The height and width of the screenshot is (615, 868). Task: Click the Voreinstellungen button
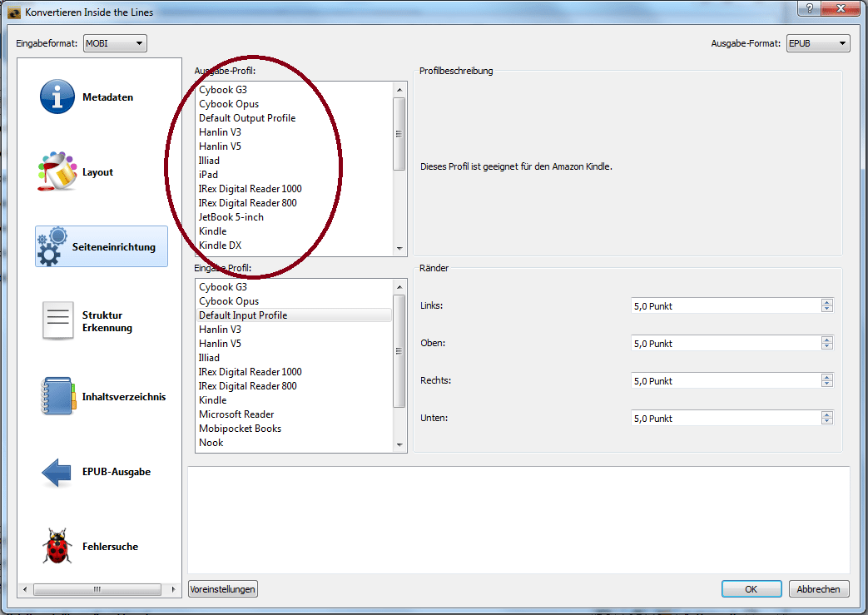tap(222, 589)
